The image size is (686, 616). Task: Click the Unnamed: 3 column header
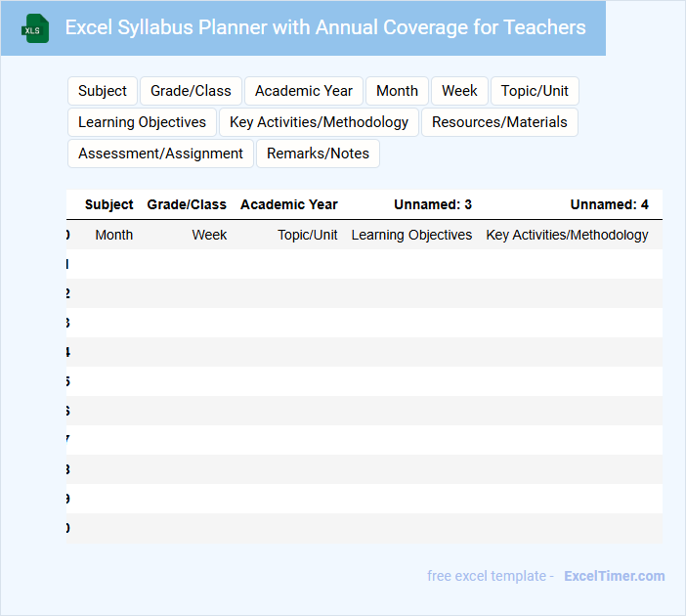click(x=433, y=204)
